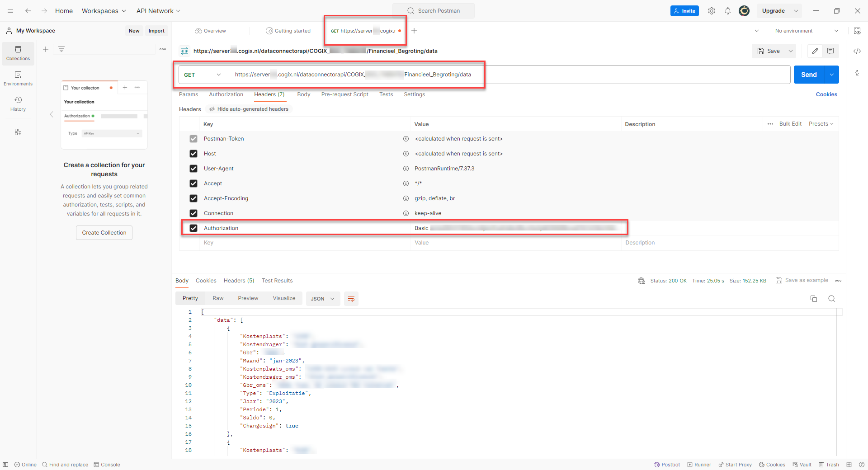The width and height of the screenshot is (868, 470).
Task: Open the Environments sidebar panel
Action: 18,79
